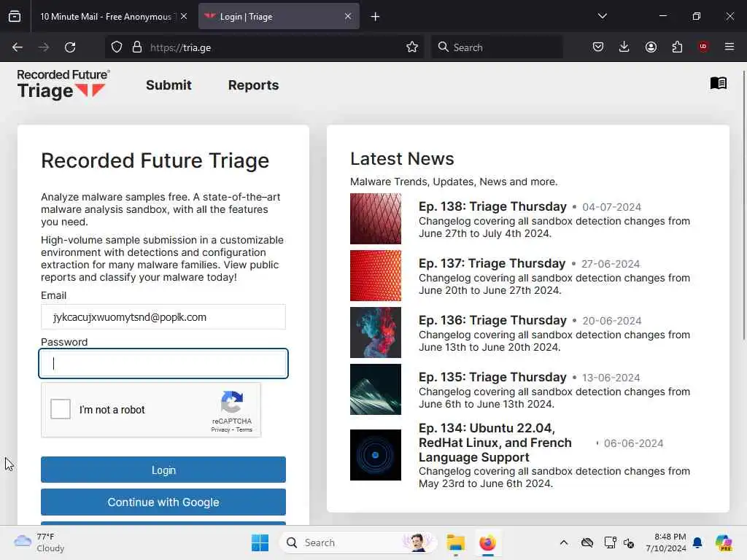The height and width of the screenshot is (560, 747).
Task: Open the Firefox application menu
Action: tap(729, 47)
